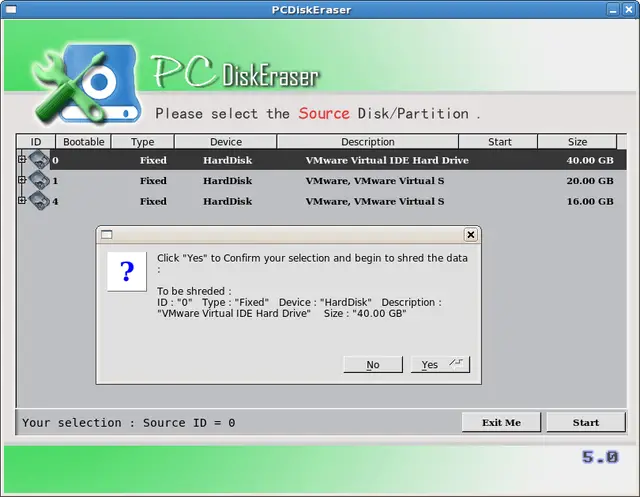Viewport: 640px width, 497px height.
Task: Click the HardDisk device cell of disk 4
Action: pos(227,201)
